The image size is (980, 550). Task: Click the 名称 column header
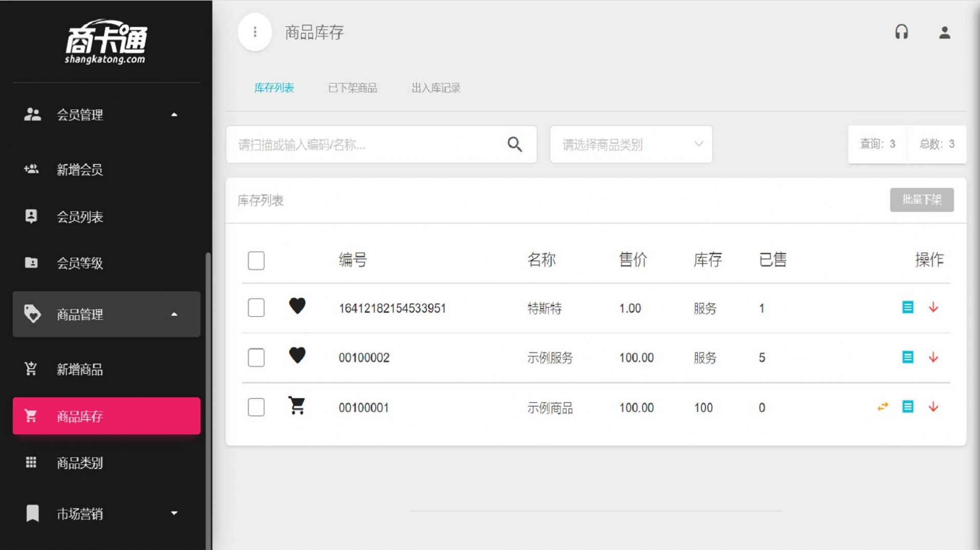(542, 260)
